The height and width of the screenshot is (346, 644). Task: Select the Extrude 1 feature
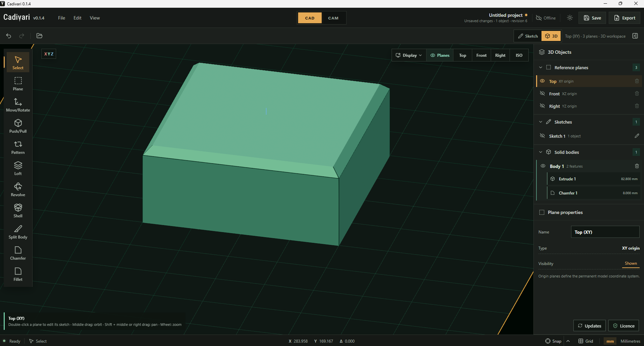pos(594,179)
